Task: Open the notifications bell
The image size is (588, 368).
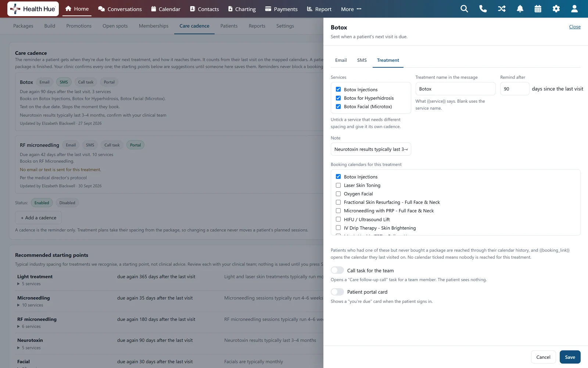Action: (x=520, y=9)
